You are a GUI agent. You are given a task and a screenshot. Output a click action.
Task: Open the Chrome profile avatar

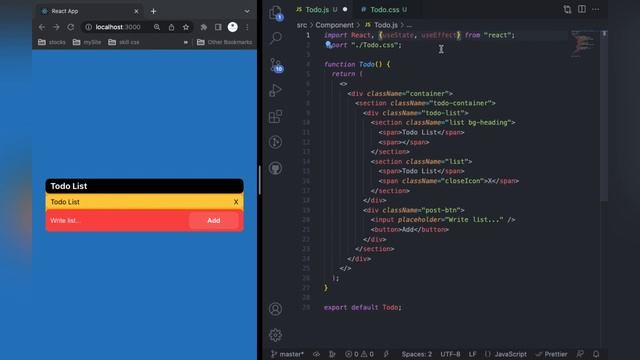coord(233,27)
